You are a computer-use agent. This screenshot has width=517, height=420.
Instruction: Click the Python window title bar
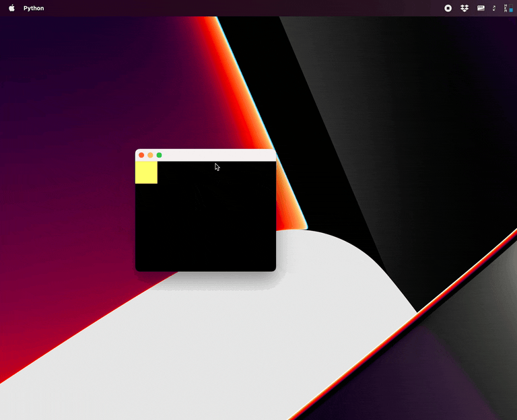click(x=205, y=155)
